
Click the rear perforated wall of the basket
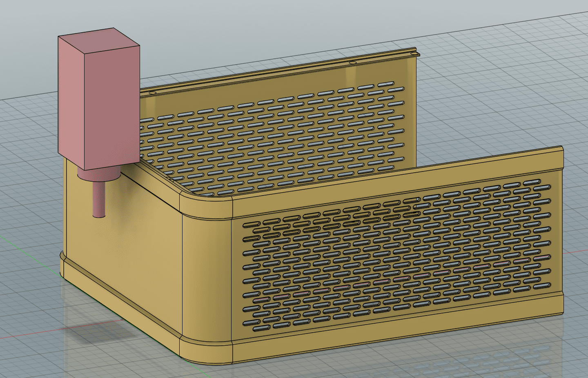pyautogui.click(x=278, y=131)
